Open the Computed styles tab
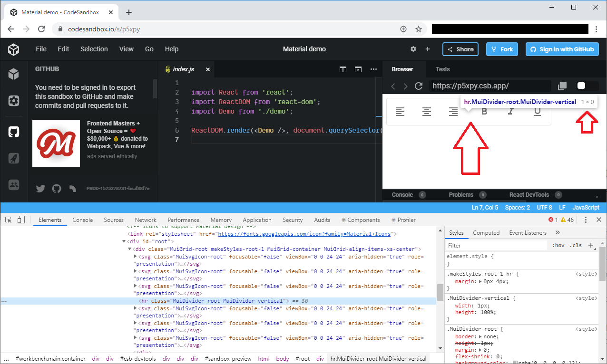 pos(486,233)
